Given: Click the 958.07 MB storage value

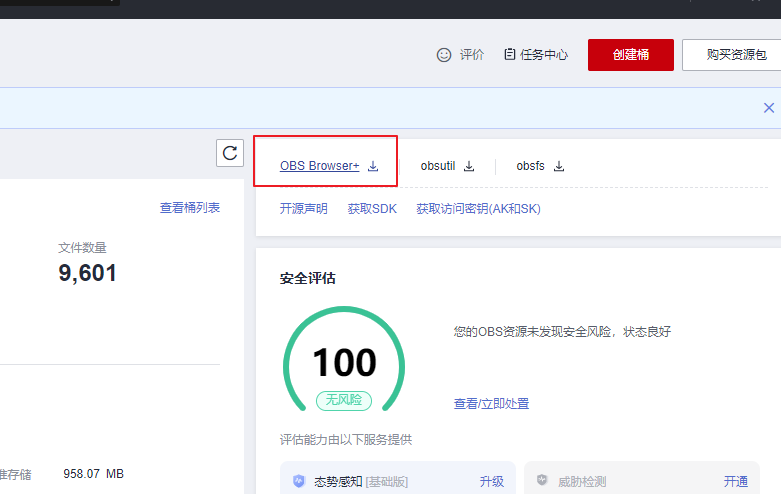Looking at the screenshot, I should click(94, 474).
